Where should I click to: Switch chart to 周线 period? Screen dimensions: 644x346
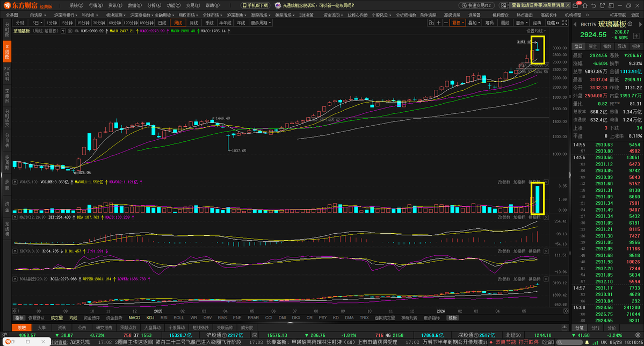click(x=178, y=23)
